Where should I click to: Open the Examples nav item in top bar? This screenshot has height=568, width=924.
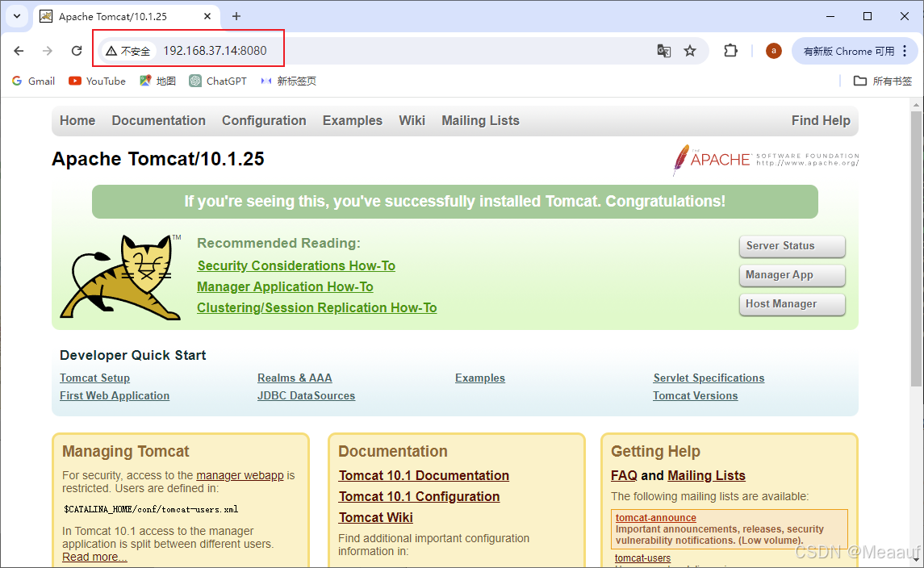[353, 121]
